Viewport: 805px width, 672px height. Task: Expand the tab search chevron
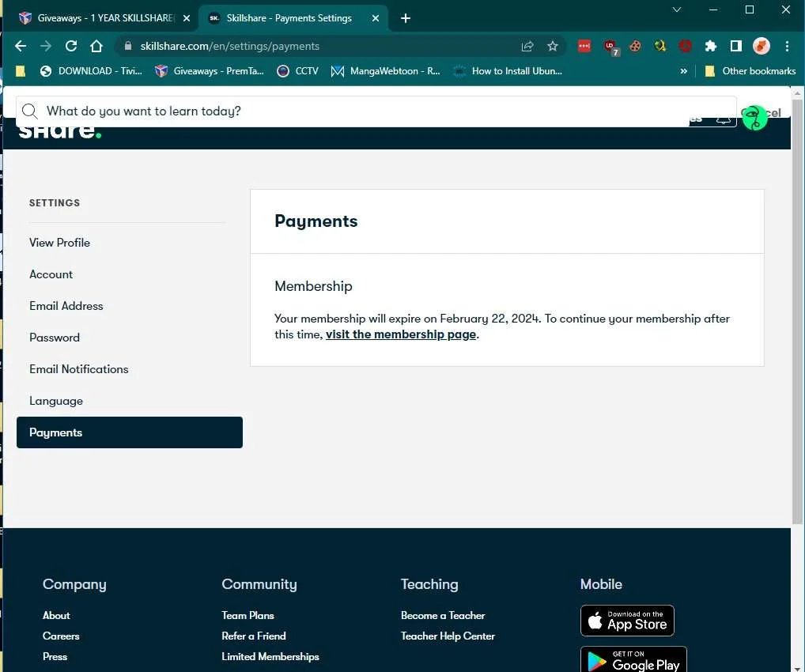(x=677, y=9)
